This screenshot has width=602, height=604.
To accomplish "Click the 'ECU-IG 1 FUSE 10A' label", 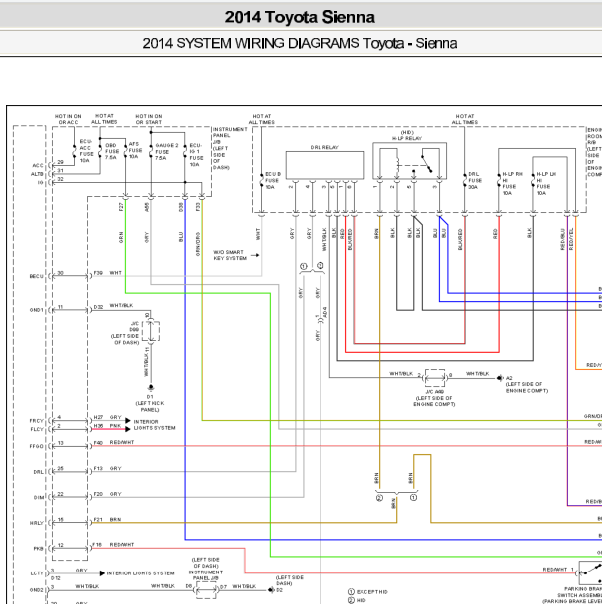I will coord(196,155).
